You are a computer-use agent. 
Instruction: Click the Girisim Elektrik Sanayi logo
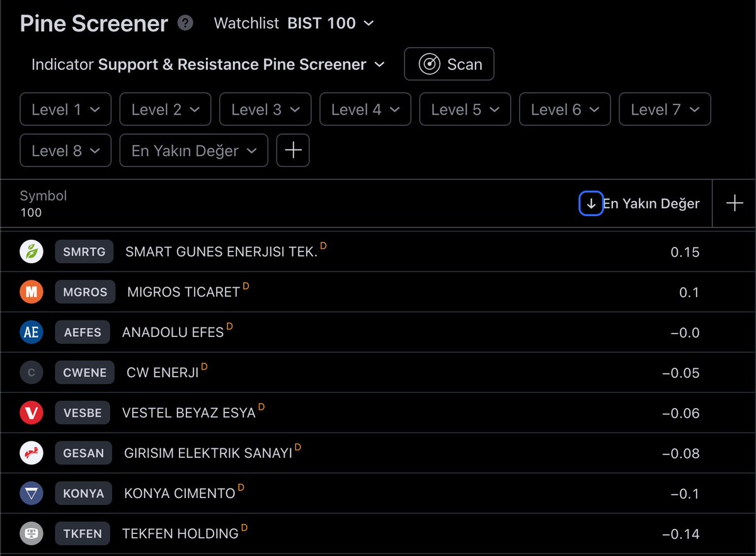point(31,453)
